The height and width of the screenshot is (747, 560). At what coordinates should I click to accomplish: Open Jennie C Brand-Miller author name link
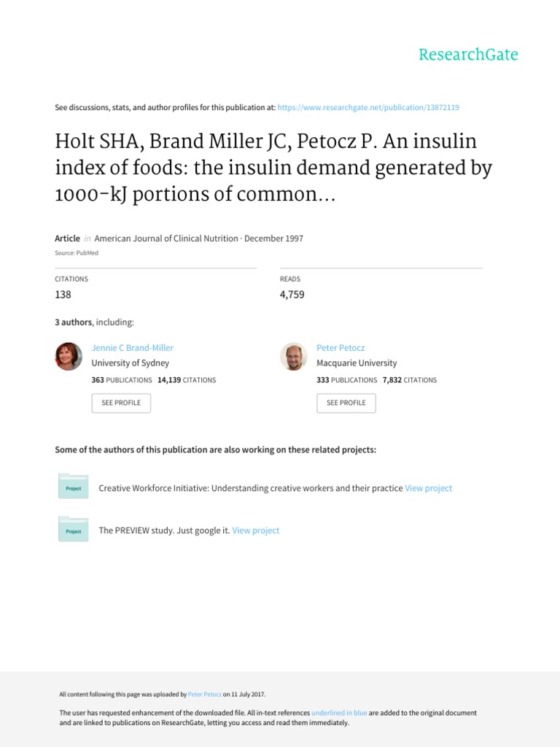[x=133, y=348]
